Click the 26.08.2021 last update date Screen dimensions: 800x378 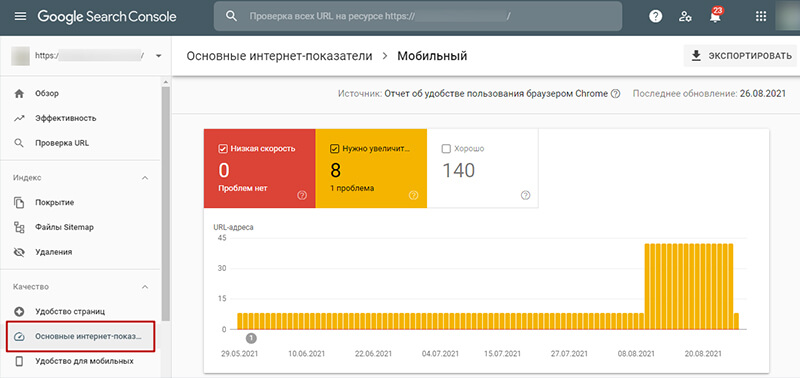click(763, 94)
